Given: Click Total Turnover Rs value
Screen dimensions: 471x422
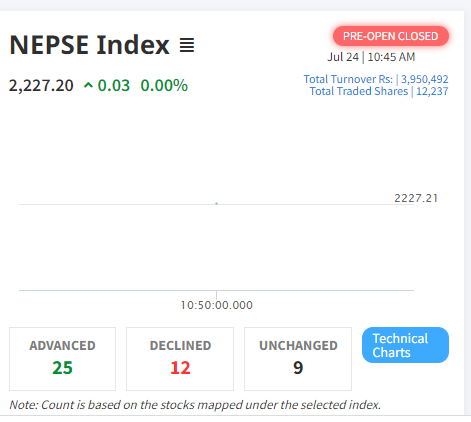Looking at the screenshot, I should [x=425, y=79].
